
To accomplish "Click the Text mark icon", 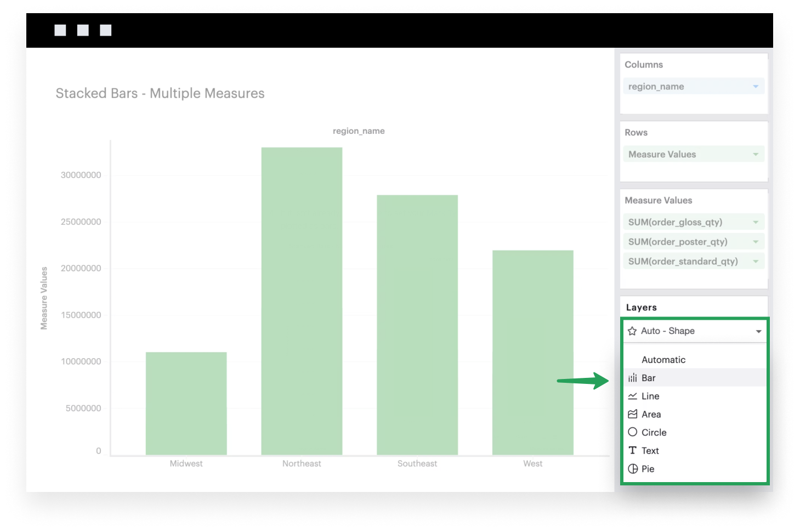I will point(633,450).
